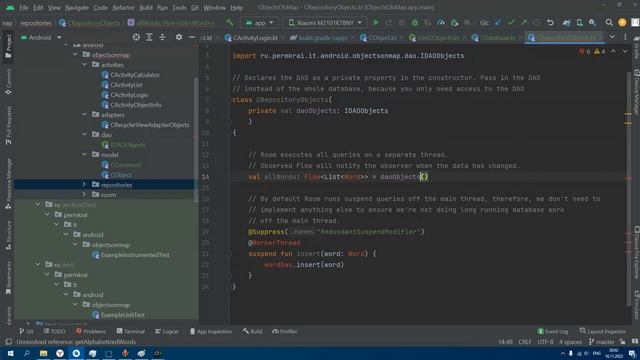
Task: Click the Debug bug icon
Action: (x=415, y=23)
